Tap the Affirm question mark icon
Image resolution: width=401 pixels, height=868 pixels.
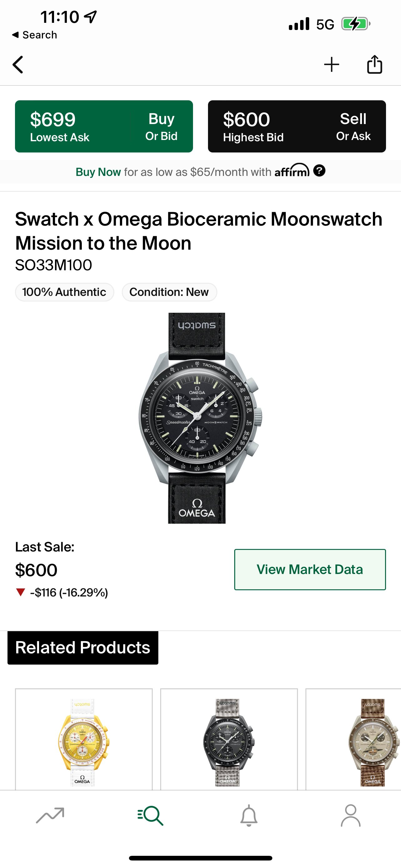tap(319, 171)
